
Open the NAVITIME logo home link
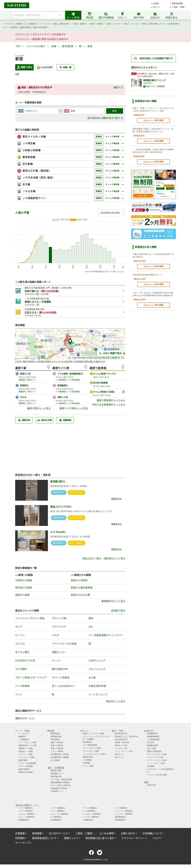click(x=17, y=5)
